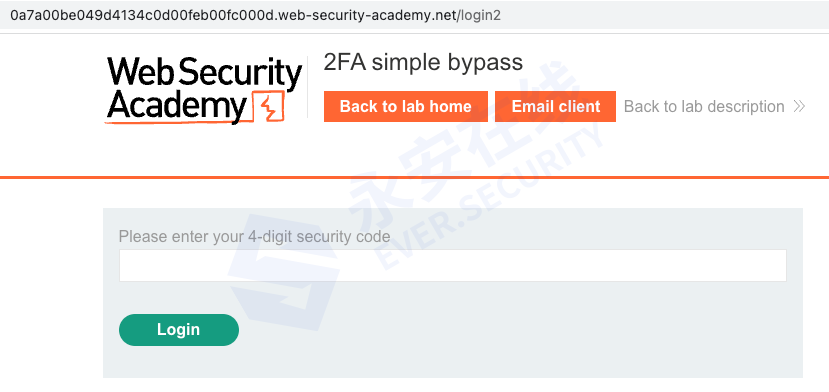Submit the green Login button
This screenshot has height=392, width=829.
tap(179, 330)
